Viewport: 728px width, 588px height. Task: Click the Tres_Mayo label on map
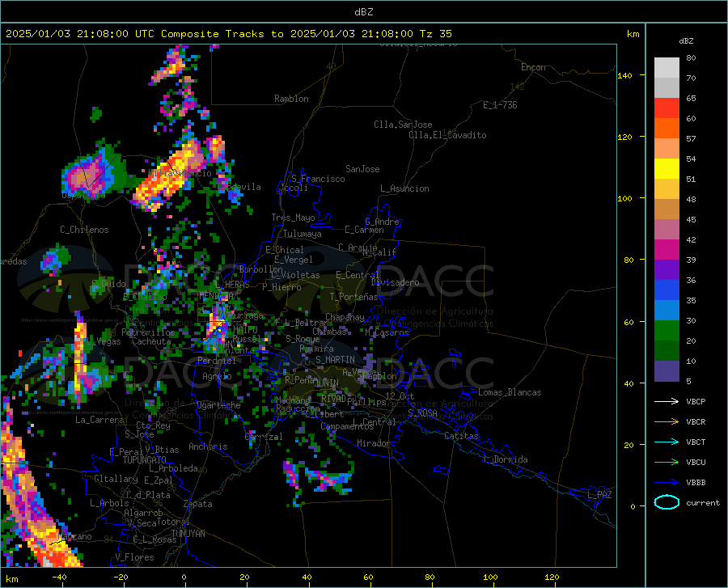[293, 218]
